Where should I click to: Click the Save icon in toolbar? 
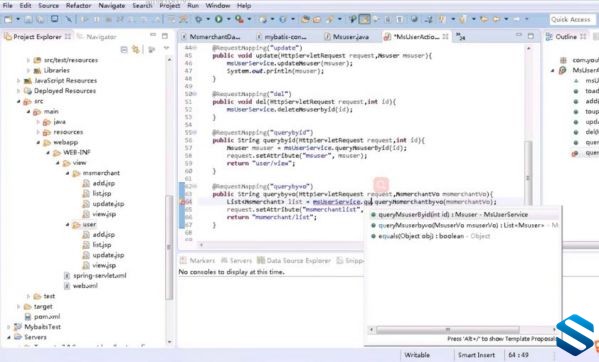[x=29, y=19]
